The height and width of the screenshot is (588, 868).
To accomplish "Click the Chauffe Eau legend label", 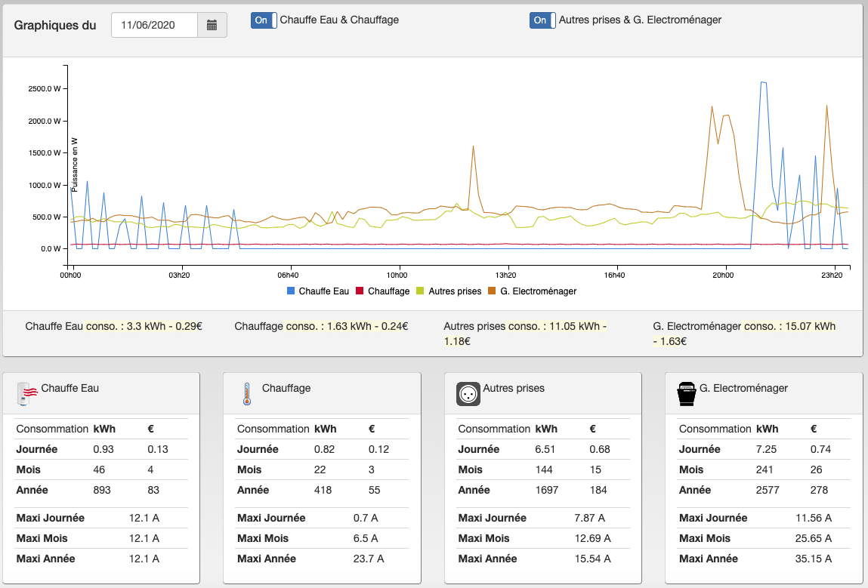I will 324,291.
